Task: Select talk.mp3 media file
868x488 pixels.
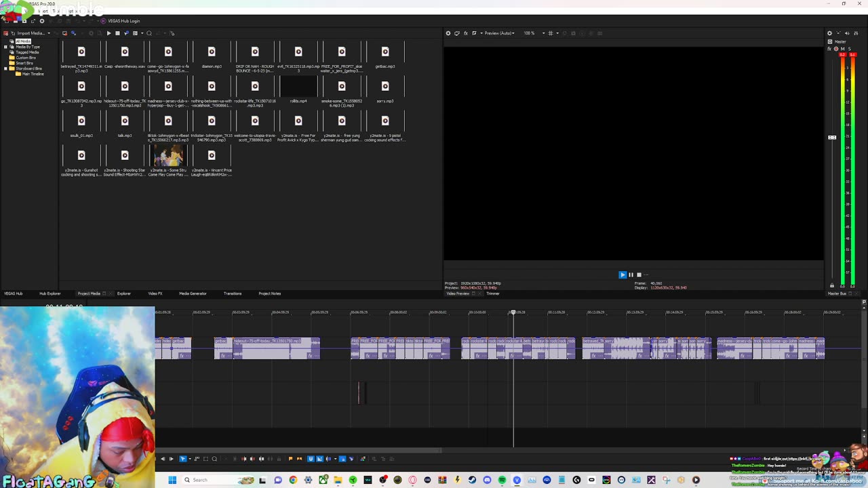Action: pos(125,123)
